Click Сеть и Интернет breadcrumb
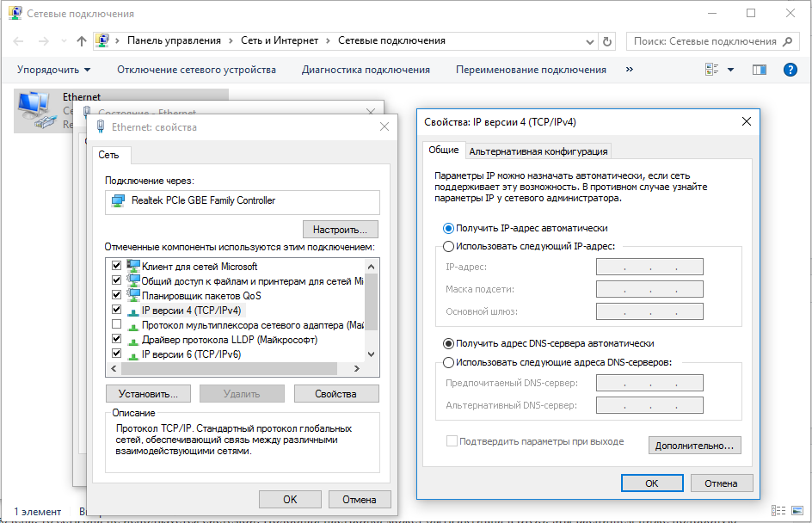 280,41
